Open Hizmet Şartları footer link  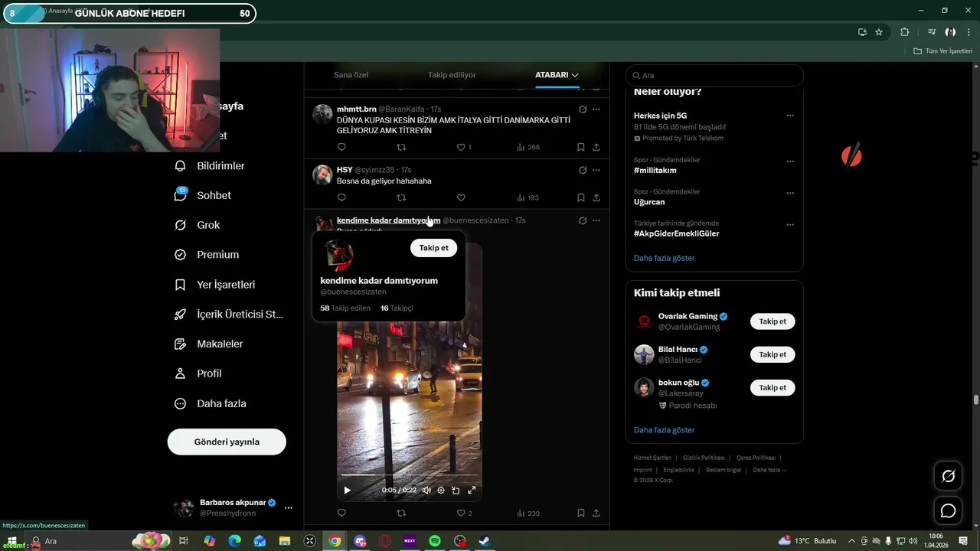coord(652,458)
